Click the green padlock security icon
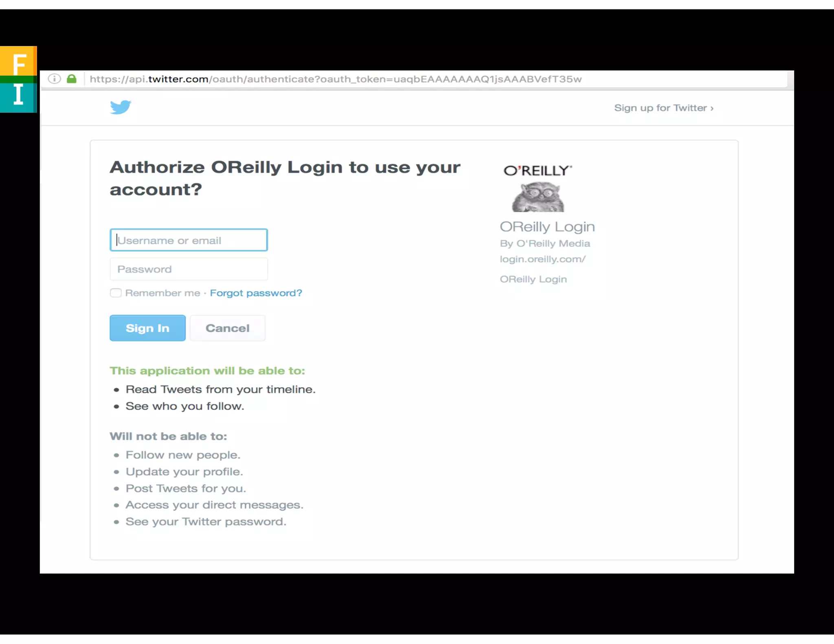834x644 pixels. point(72,79)
